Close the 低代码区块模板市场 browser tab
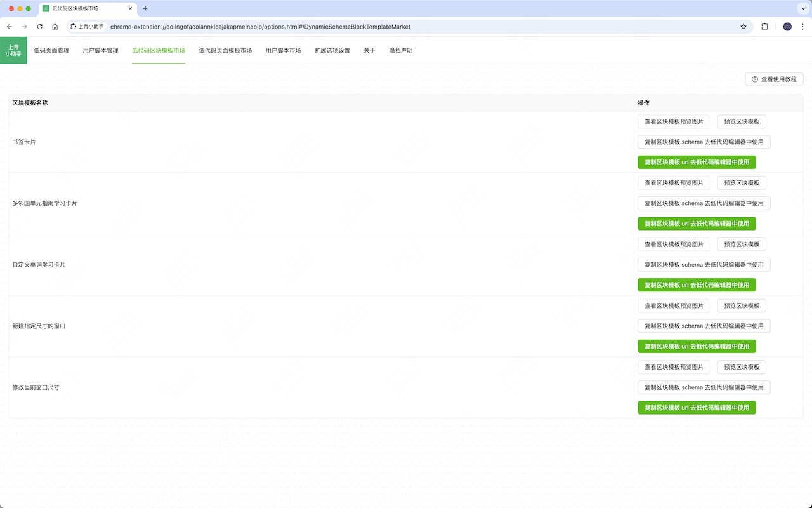The height and width of the screenshot is (508, 812). coord(130,9)
